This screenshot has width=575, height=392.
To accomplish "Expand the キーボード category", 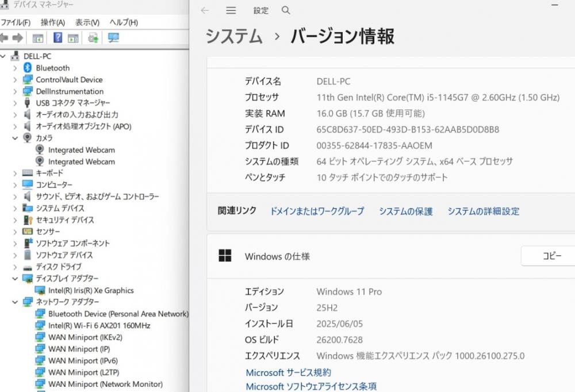I will point(15,173).
